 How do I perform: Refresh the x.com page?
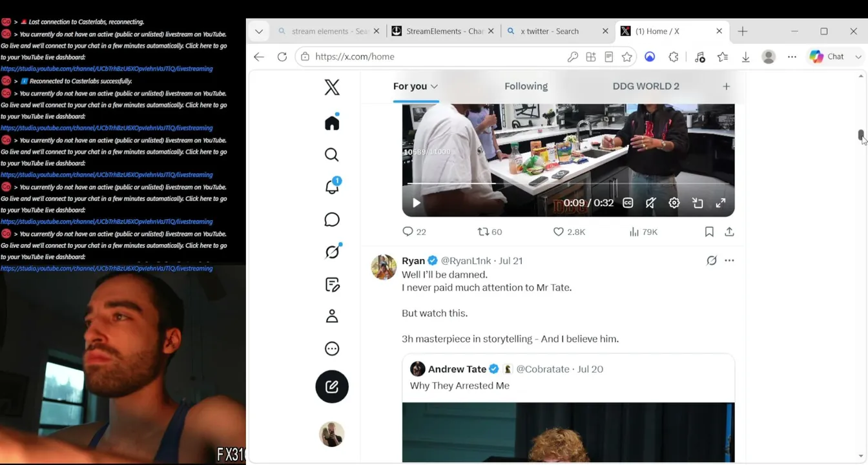point(282,57)
